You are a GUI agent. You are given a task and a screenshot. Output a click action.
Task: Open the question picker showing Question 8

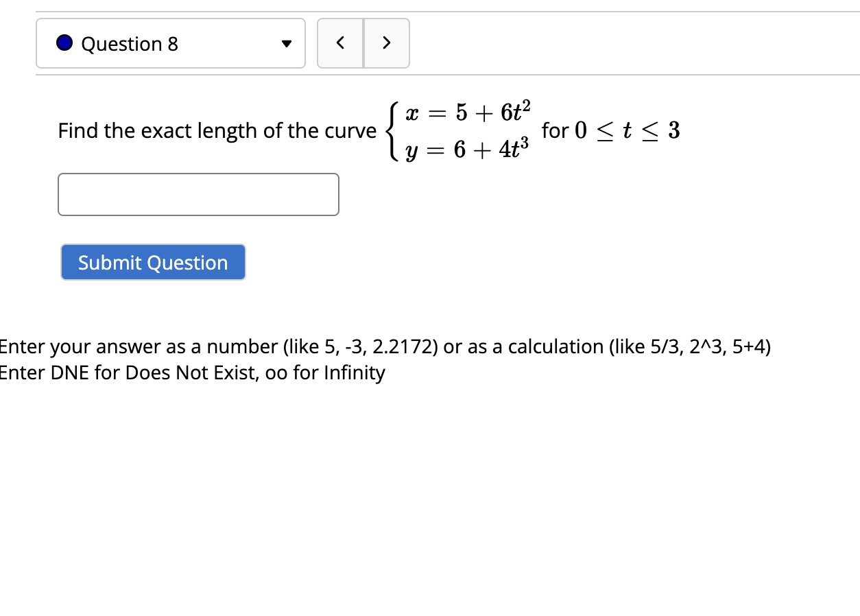(x=170, y=43)
